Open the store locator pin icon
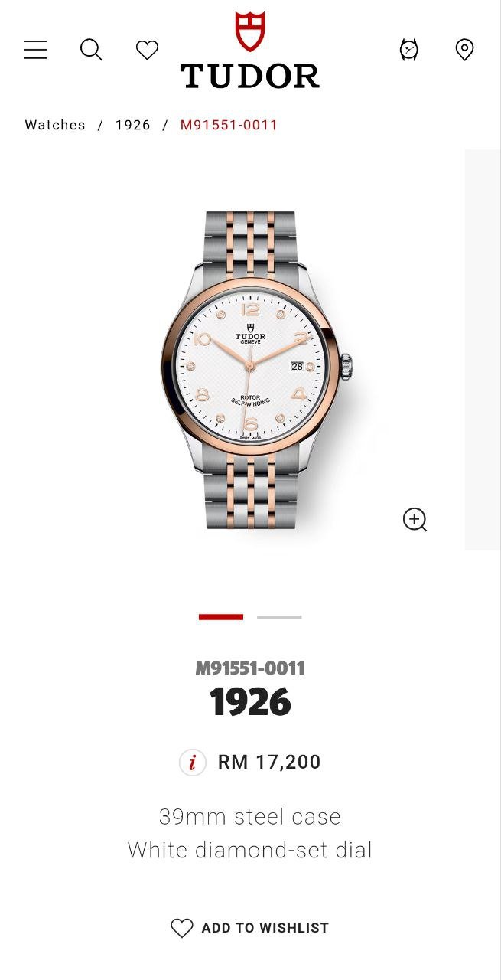 (x=464, y=50)
